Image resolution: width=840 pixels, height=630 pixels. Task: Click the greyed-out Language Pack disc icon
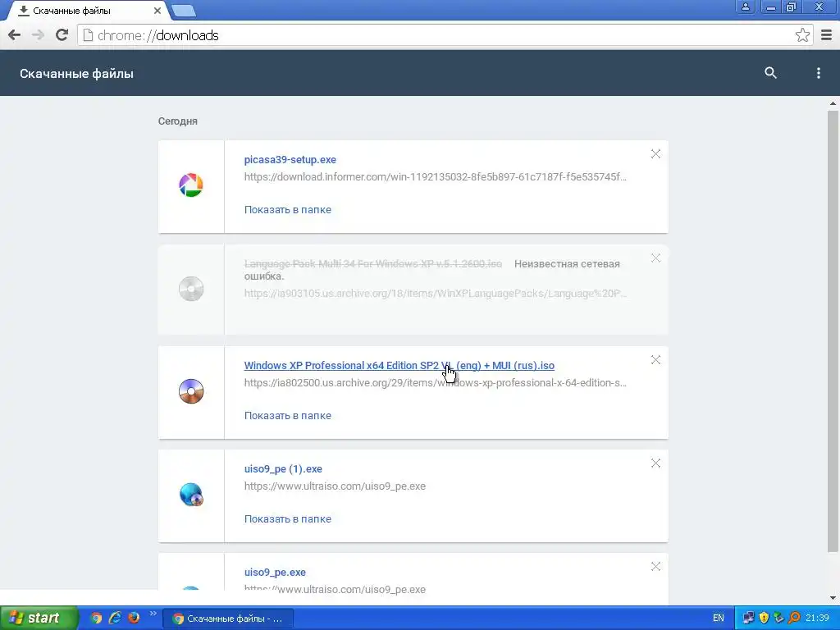[191, 289]
